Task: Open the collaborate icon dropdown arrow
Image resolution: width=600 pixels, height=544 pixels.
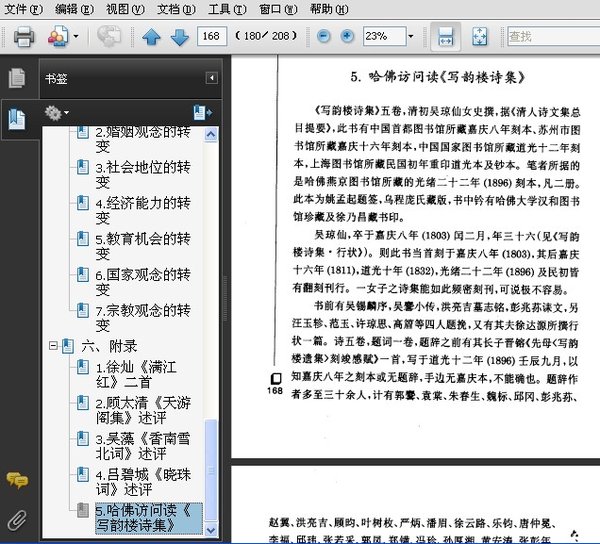Action: pos(76,37)
